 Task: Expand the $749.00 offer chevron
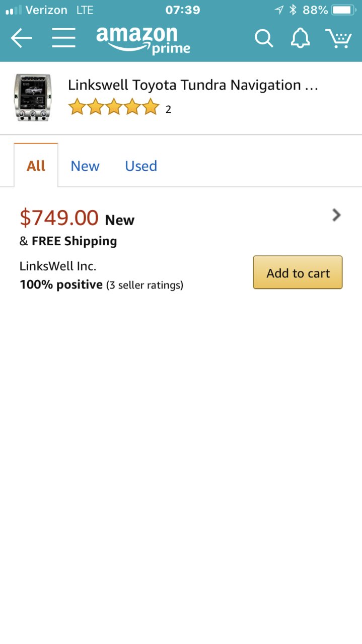tap(336, 216)
